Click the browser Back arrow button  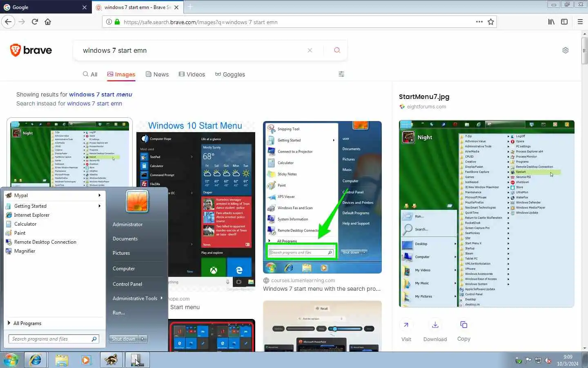coord(9,22)
